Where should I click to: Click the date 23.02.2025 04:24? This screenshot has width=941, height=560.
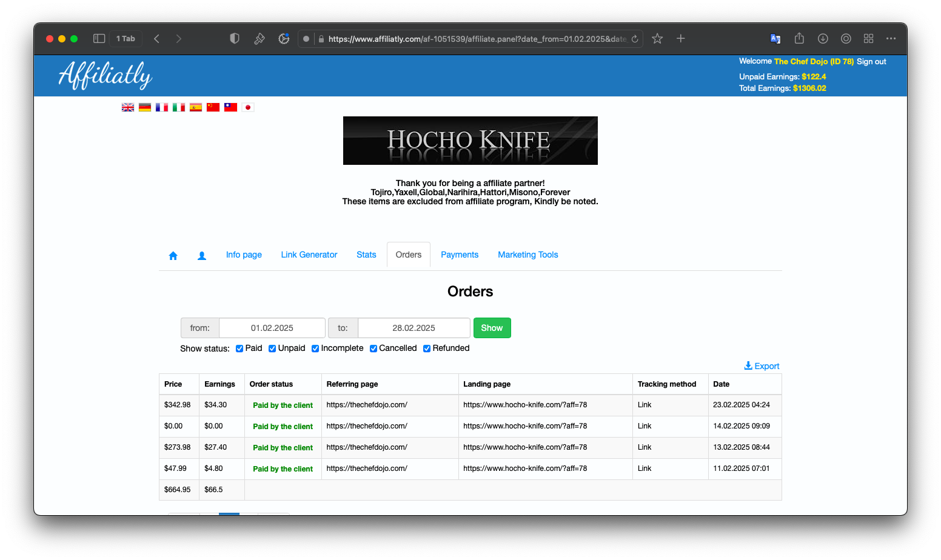(x=742, y=405)
